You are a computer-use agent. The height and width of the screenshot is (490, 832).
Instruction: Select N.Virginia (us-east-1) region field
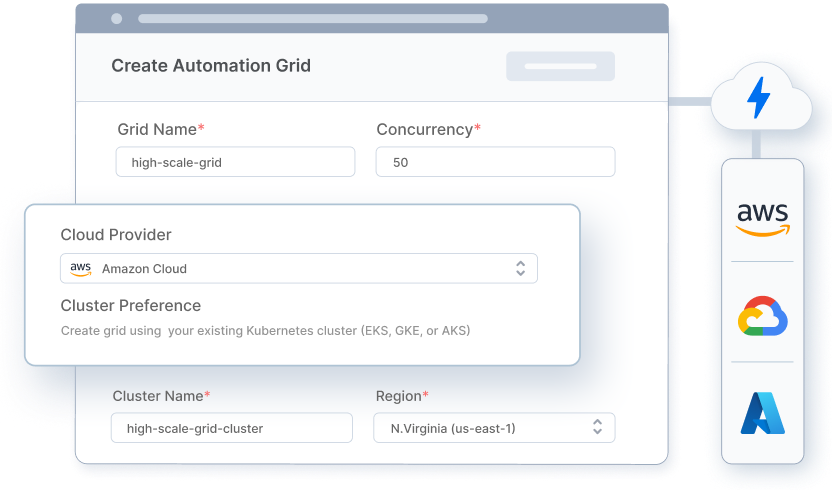pos(494,427)
